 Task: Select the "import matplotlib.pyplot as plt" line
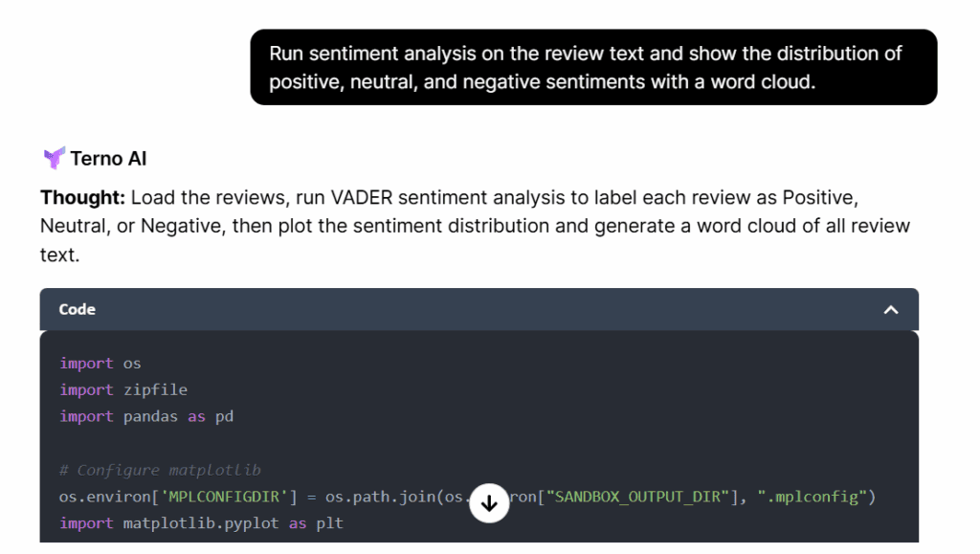click(x=201, y=522)
